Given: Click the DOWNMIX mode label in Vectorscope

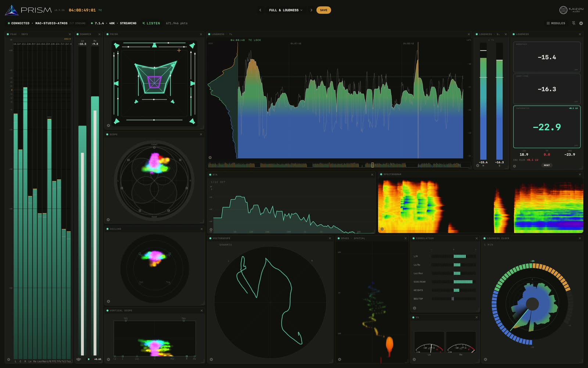Looking at the screenshot, I should [x=226, y=245].
